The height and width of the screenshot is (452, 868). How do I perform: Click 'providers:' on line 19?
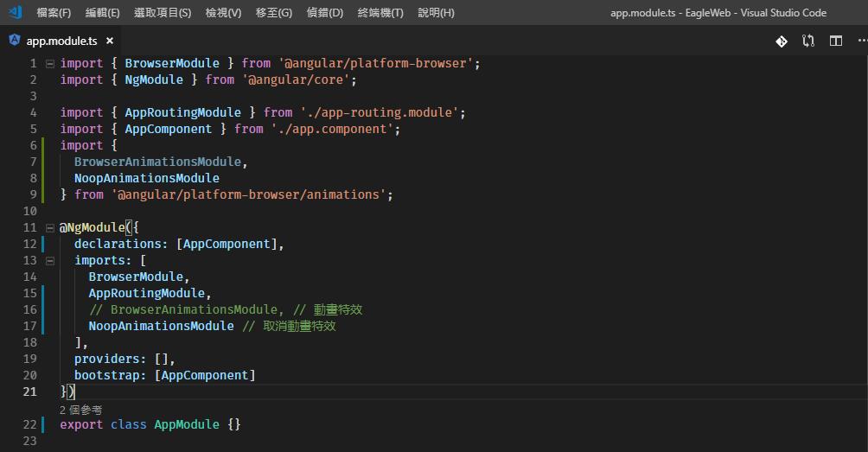[110, 359]
